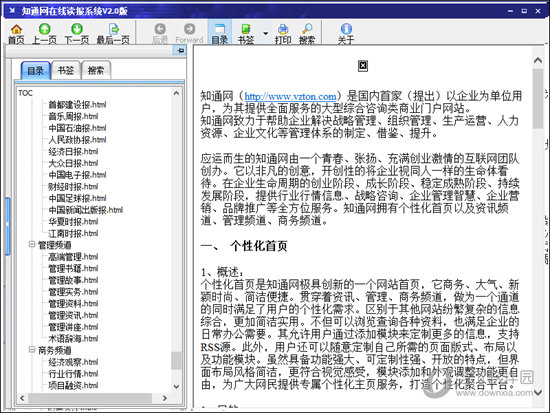Select the 管理频道 folder label
Image resolution: width=550 pixels, height=413 pixels.
[x=54, y=245]
